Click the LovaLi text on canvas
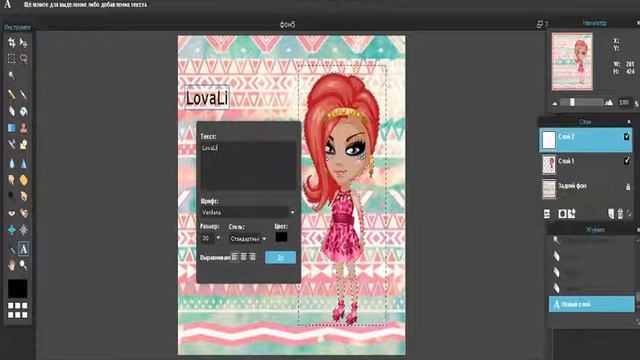 [207, 98]
